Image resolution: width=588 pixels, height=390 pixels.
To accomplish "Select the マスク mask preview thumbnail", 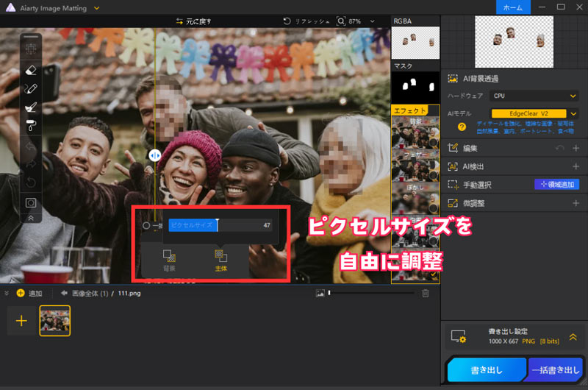I will click(x=415, y=88).
